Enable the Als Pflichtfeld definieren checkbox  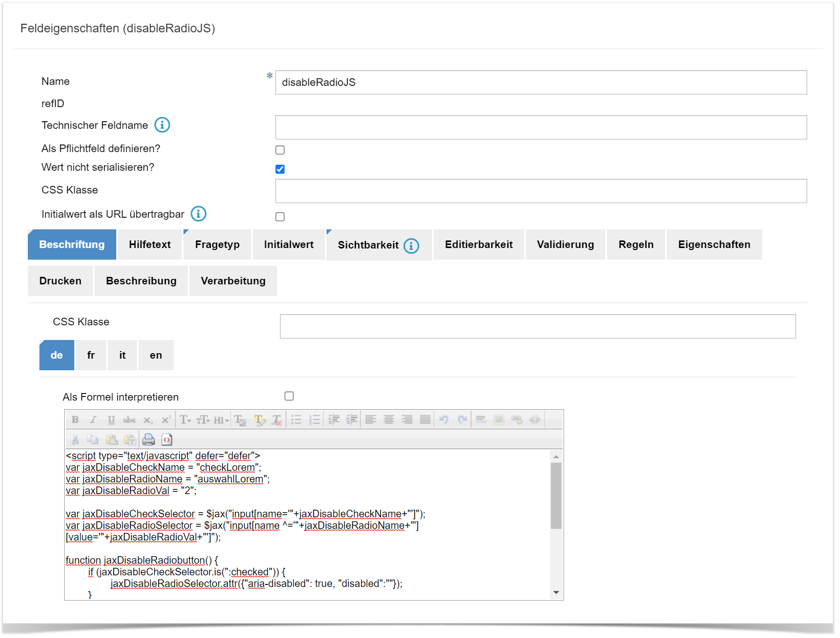pyautogui.click(x=280, y=150)
